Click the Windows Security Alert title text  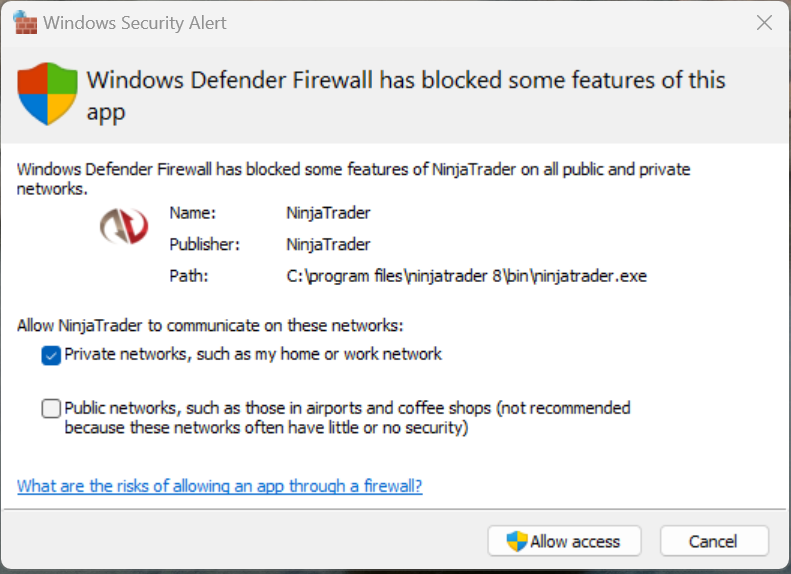136,22
